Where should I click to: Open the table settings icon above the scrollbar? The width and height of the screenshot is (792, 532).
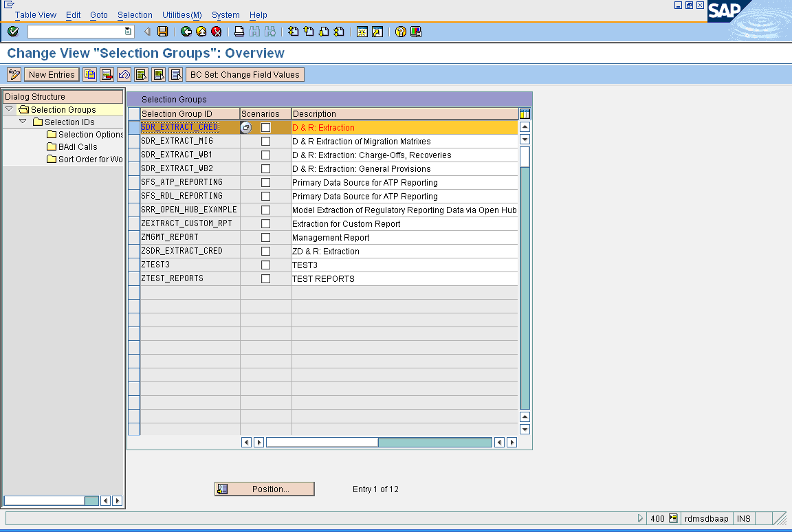525,113
